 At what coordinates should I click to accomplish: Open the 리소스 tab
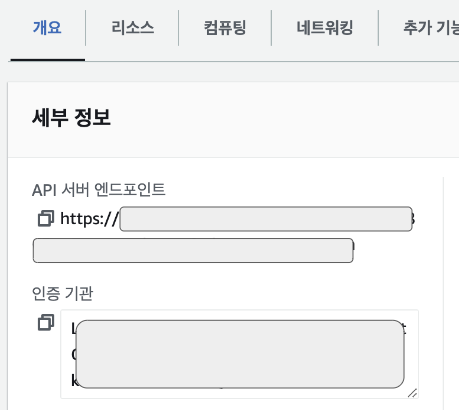click(132, 27)
